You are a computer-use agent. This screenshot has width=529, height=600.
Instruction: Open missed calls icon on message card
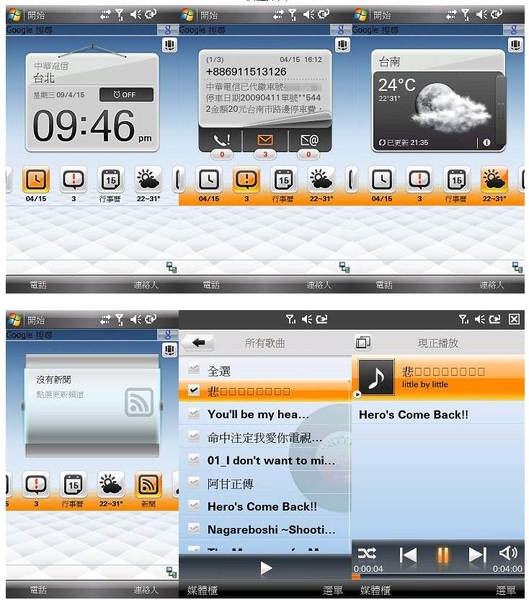(221, 140)
